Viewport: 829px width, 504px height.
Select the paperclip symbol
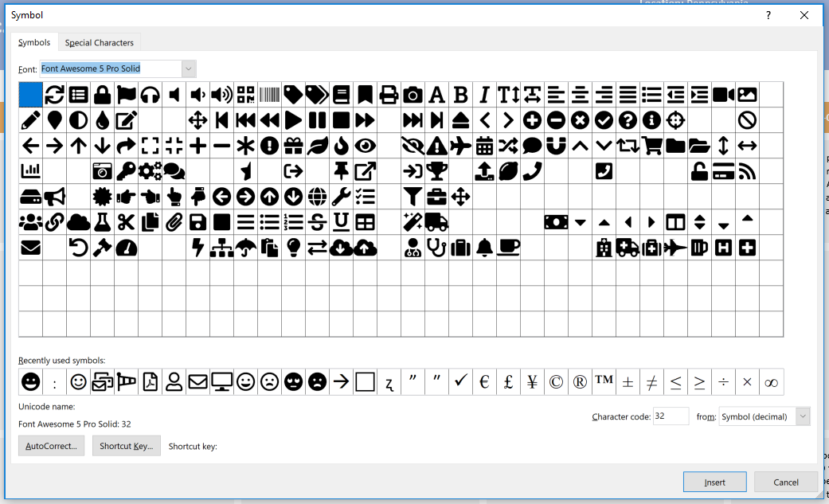(174, 221)
